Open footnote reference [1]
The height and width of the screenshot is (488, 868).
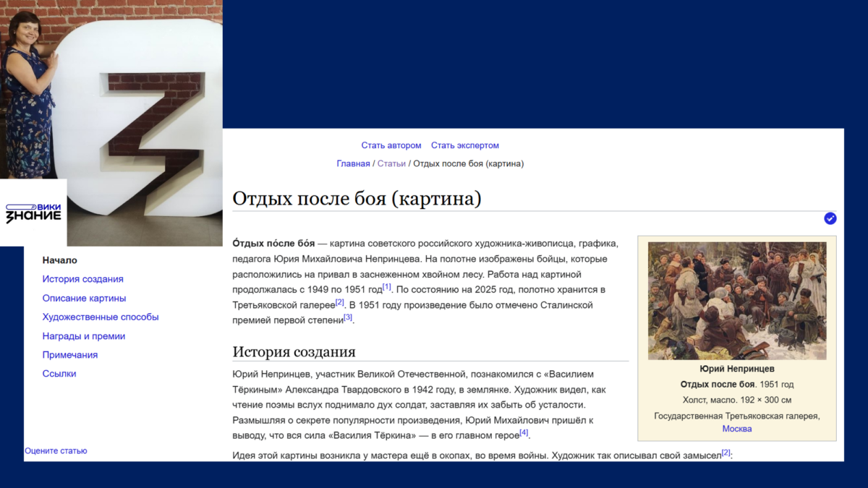[x=387, y=287]
